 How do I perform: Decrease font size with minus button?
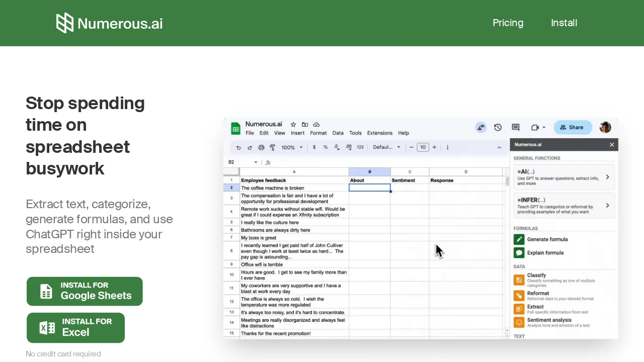pyautogui.click(x=411, y=147)
